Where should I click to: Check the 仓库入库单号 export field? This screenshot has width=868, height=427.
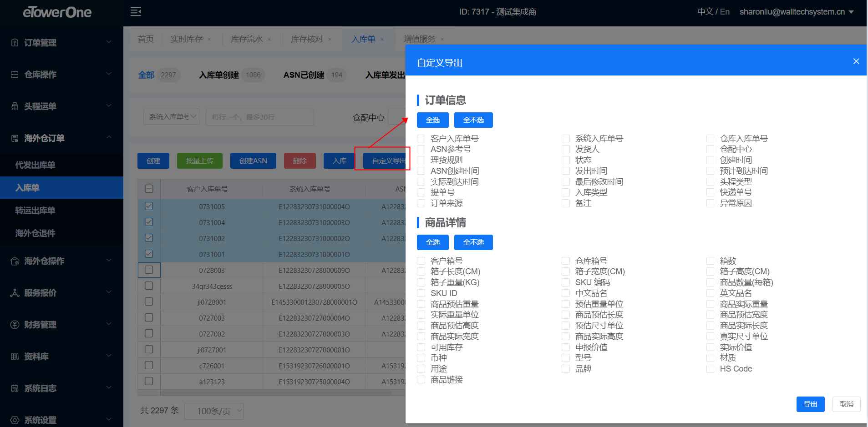710,138
